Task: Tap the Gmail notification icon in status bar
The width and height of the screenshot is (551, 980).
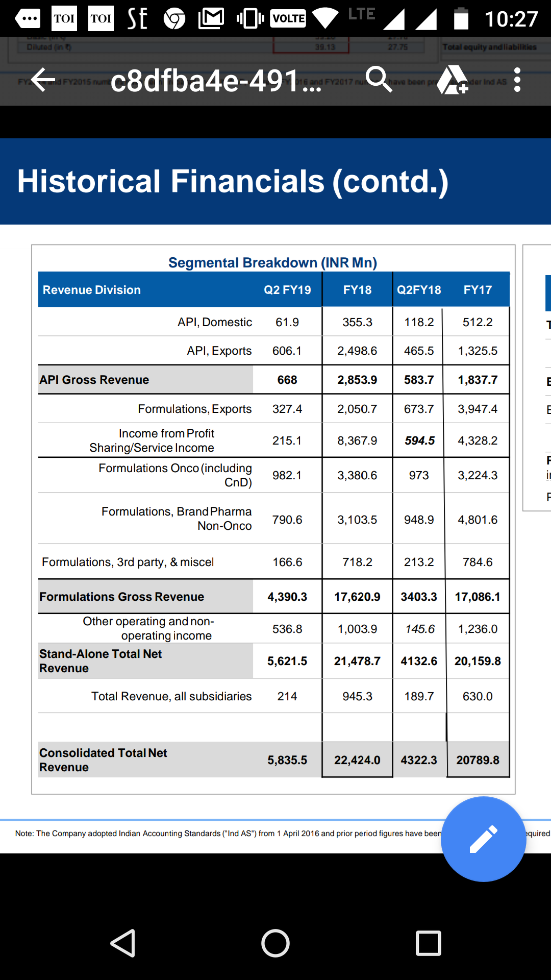Action: click(211, 19)
